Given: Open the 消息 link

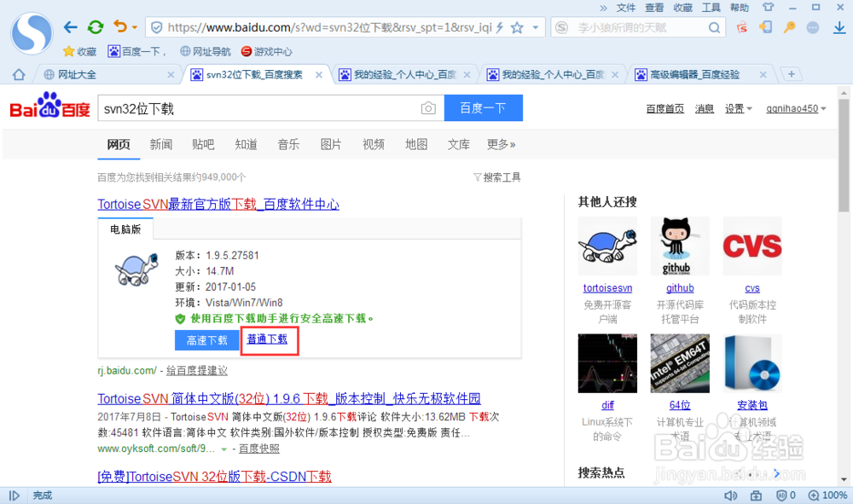Looking at the screenshot, I should coord(704,108).
